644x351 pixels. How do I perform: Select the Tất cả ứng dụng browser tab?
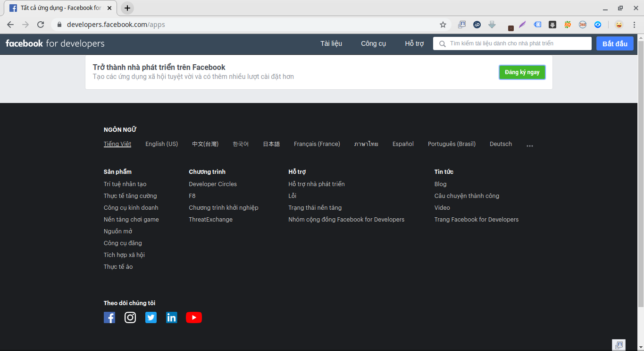60,8
